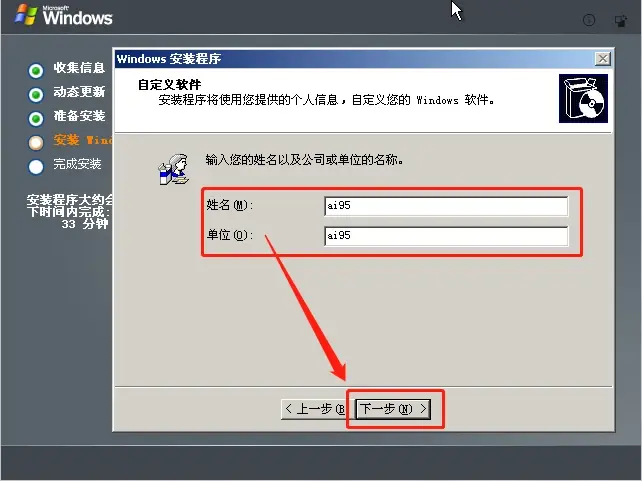The height and width of the screenshot is (481, 642).
Task: Select the 完成安装 step indicator
Action: (36, 167)
